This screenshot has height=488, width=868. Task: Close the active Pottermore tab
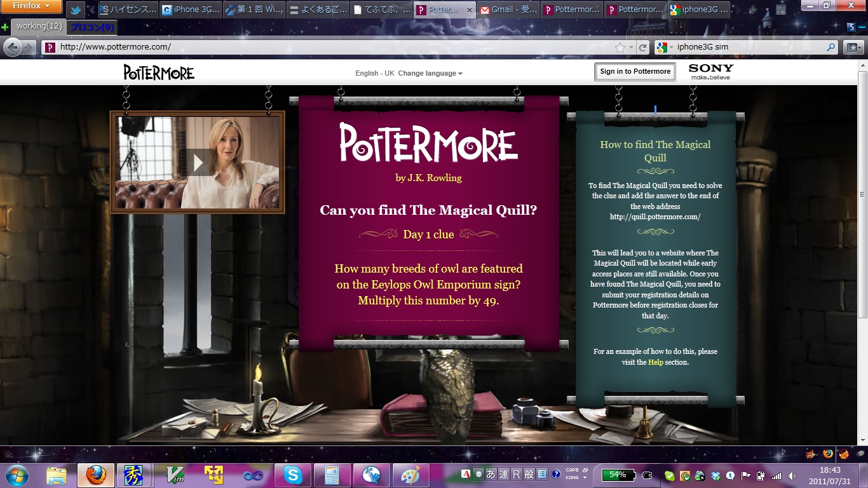(x=470, y=10)
